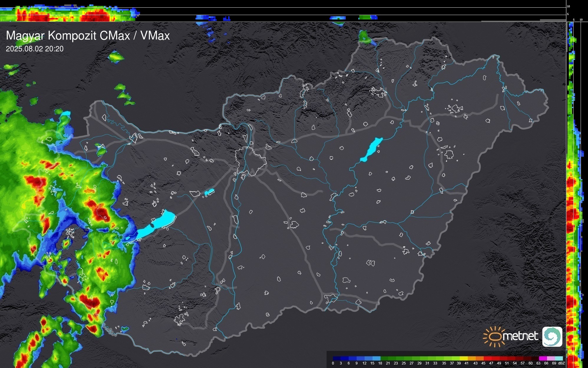Screen dimensions: 588x368
Task: Click the small Lake Velence shape
Action: (209, 192)
